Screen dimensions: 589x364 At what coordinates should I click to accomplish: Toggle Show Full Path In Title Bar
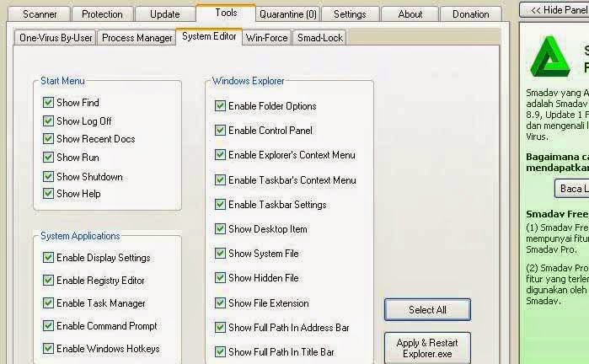[x=220, y=351]
